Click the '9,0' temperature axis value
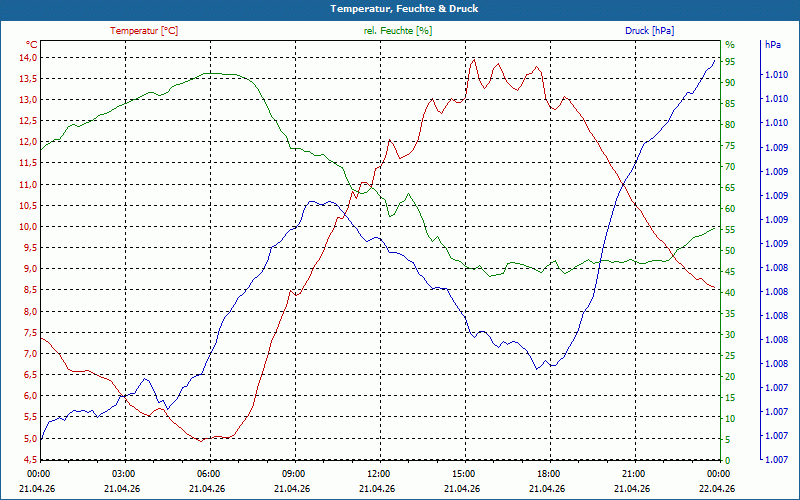 click(30, 269)
